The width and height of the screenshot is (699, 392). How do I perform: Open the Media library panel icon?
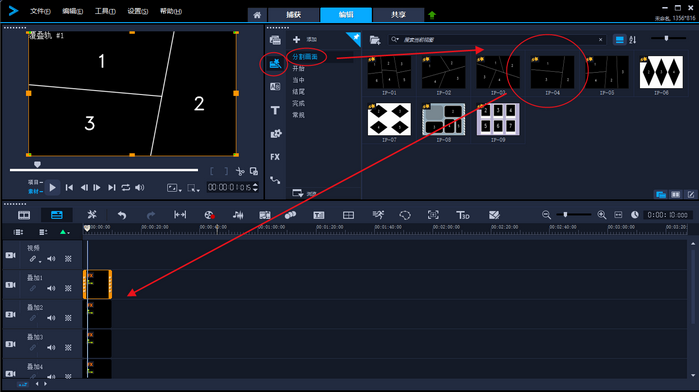275,40
